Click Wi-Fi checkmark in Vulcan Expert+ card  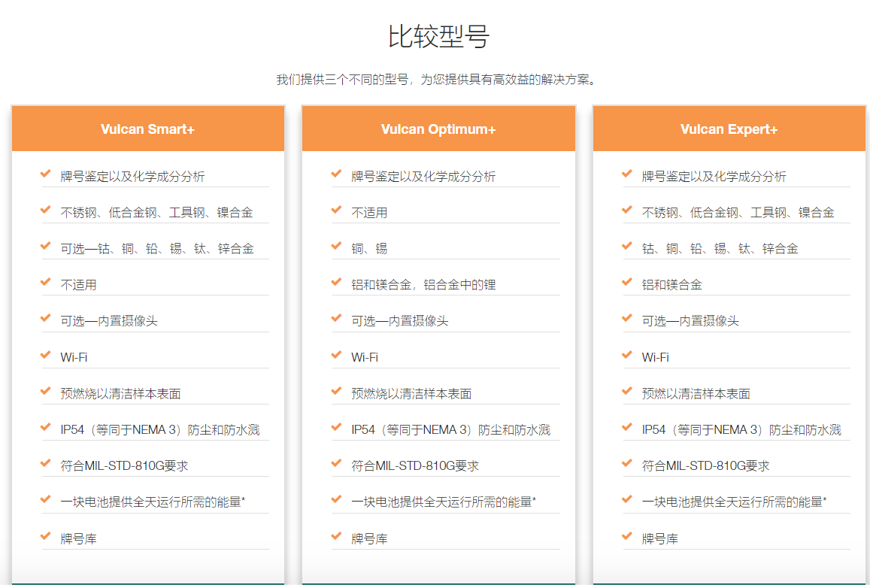(x=627, y=355)
